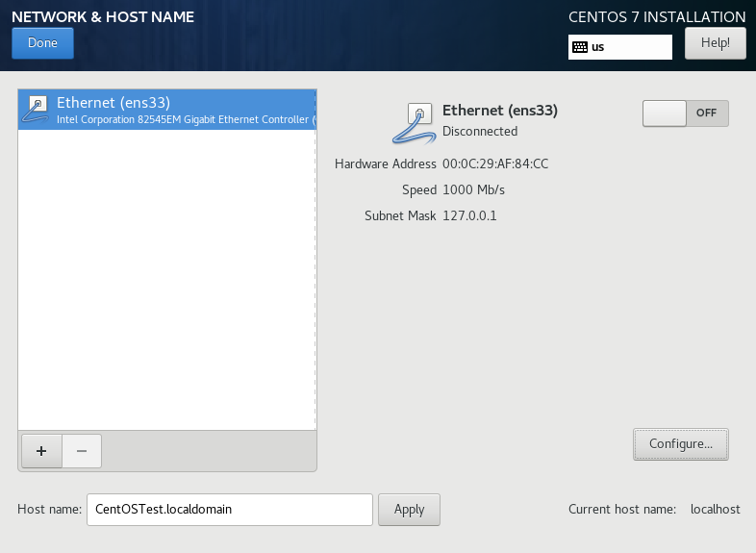756x553 pixels.
Task: Click the Subnet Mask label
Action: click(x=400, y=215)
